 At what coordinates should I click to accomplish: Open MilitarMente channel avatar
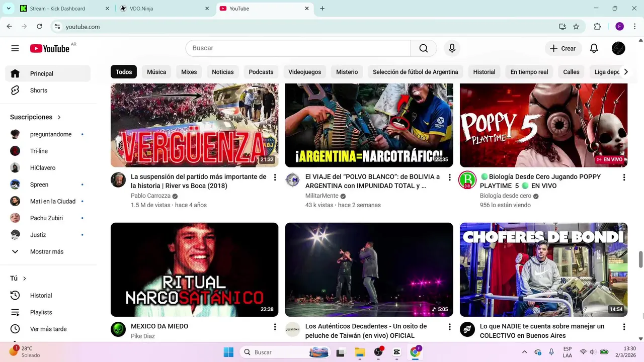(292, 180)
